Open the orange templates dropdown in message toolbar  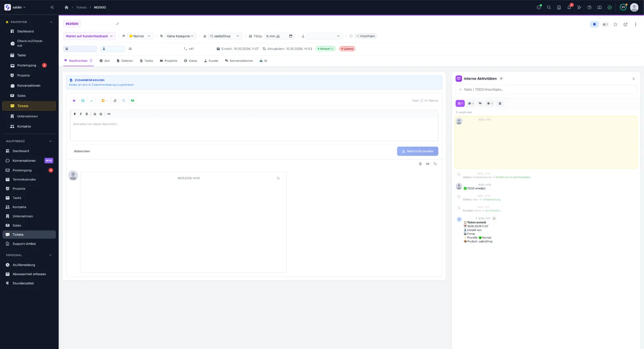coord(104,101)
